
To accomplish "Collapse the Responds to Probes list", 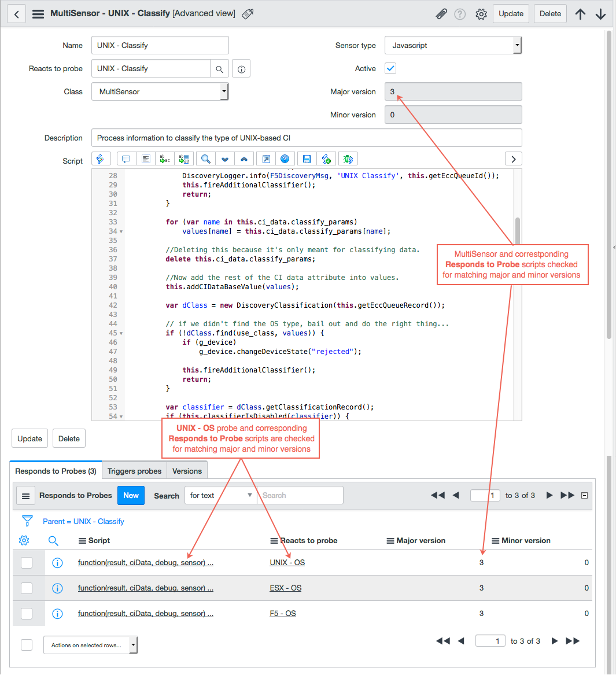I will pos(585,496).
